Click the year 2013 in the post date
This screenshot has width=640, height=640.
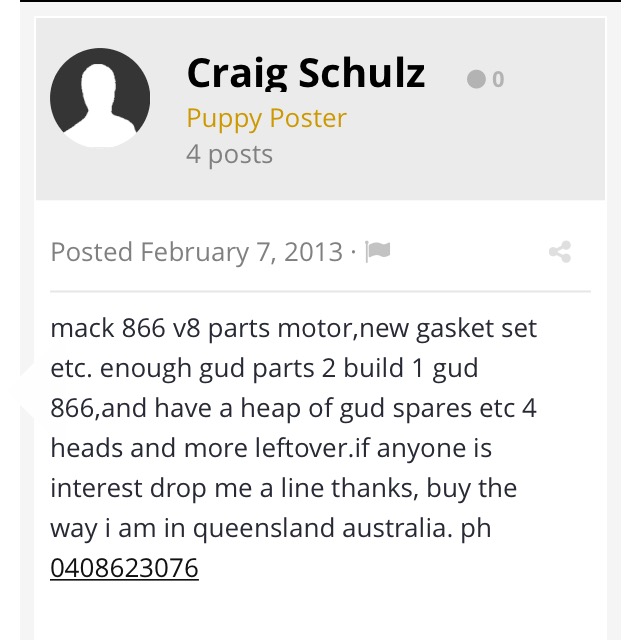click(x=313, y=252)
